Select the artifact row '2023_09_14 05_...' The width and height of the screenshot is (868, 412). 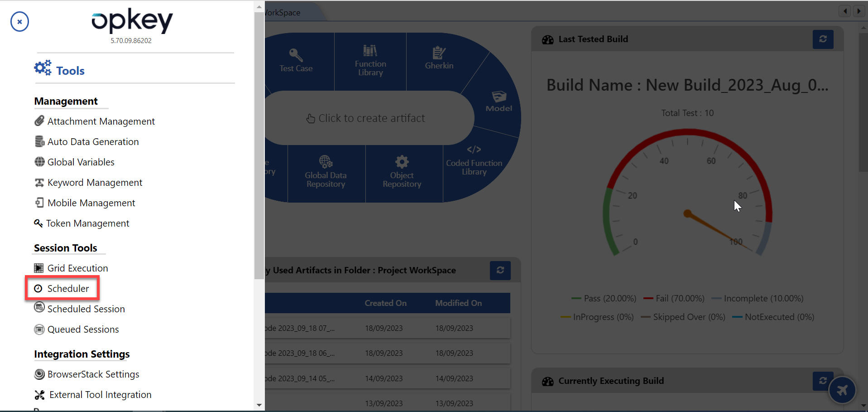pos(388,378)
